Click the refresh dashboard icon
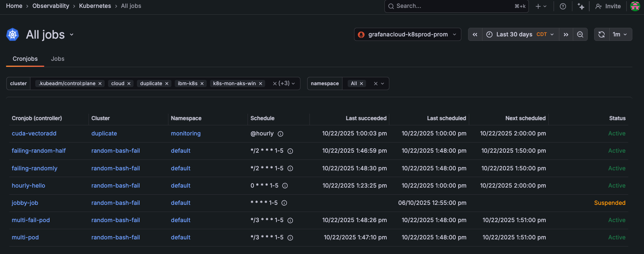 click(601, 35)
